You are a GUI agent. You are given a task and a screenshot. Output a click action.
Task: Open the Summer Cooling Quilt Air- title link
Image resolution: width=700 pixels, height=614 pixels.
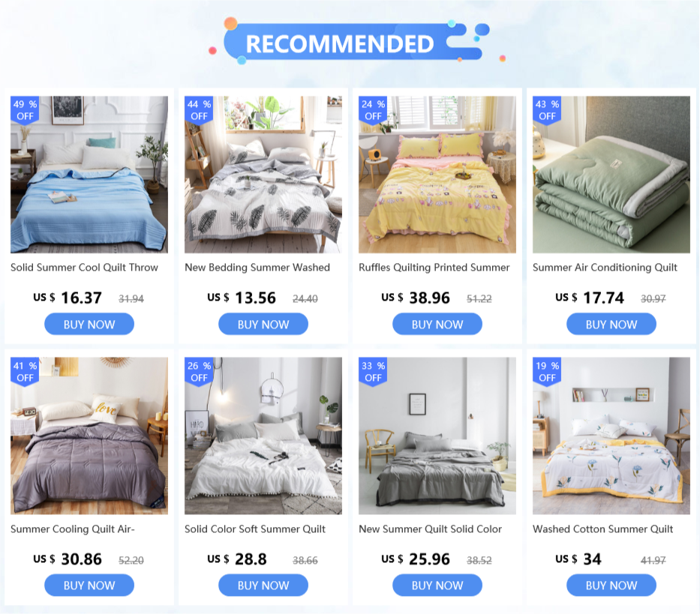[x=73, y=529]
